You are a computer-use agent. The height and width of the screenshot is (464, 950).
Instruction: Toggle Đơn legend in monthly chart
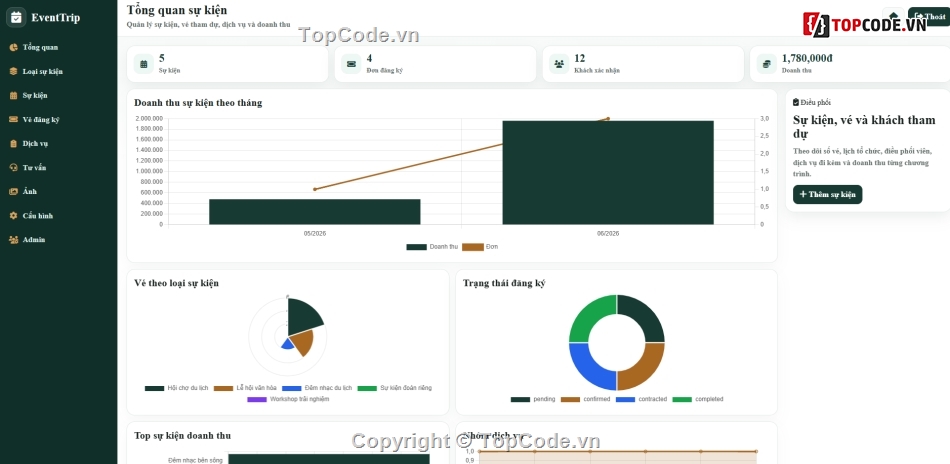point(480,247)
